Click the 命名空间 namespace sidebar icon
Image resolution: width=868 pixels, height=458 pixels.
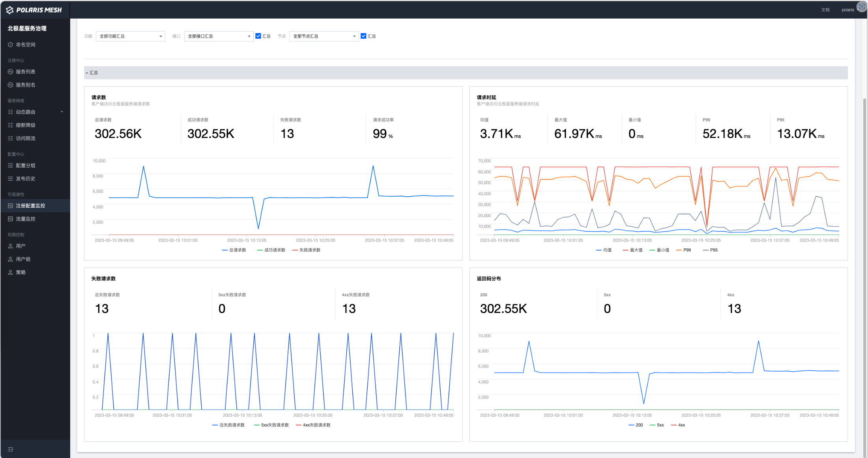[11, 45]
